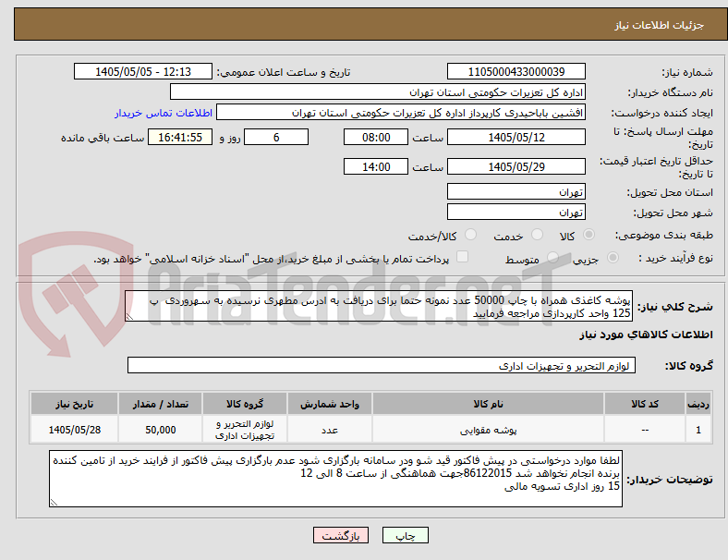Click the ردیف column header
This screenshot has width=728, height=560.
pyautogui.click(x=698, y=404)
